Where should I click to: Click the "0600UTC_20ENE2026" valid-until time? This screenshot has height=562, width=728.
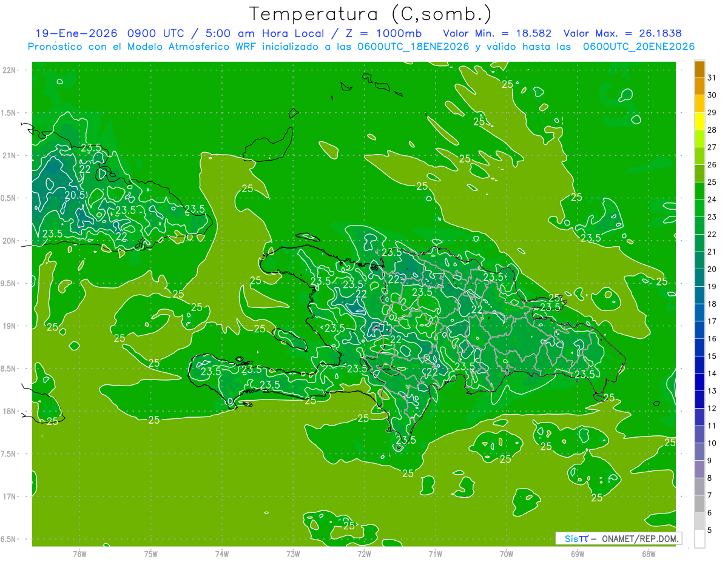coord(638,47)
